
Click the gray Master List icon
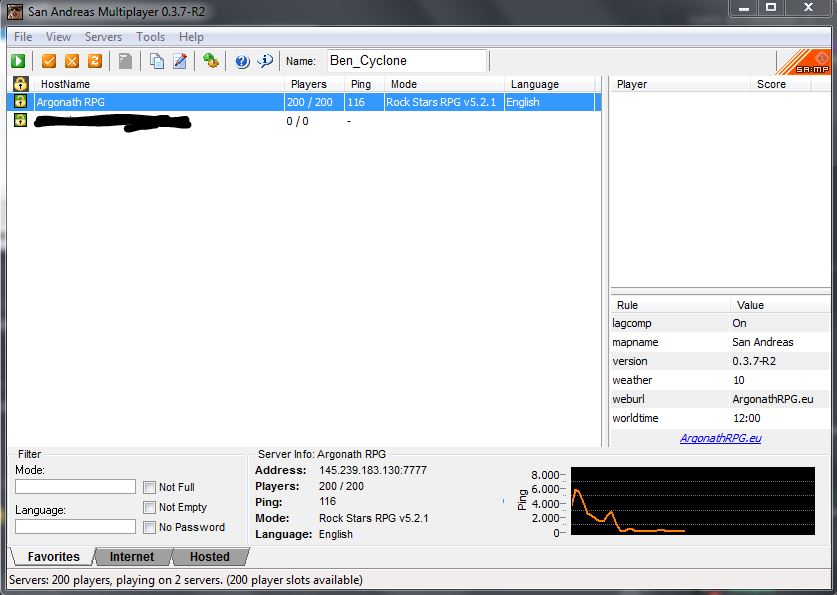tap(125, 61)
